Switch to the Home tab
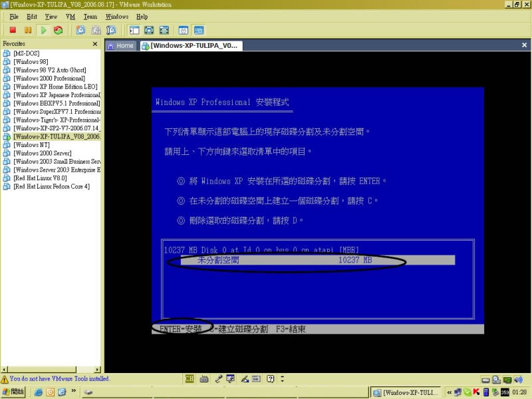Screen dimensions: 532x399 point(121,45)
